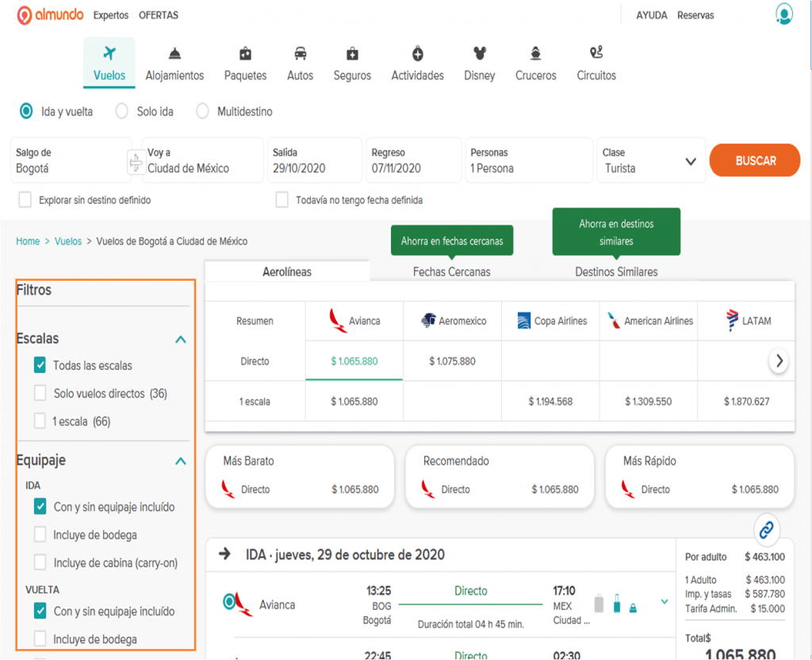Open the Personas selector
Screen dimensions: 812x660
point(529,160)
